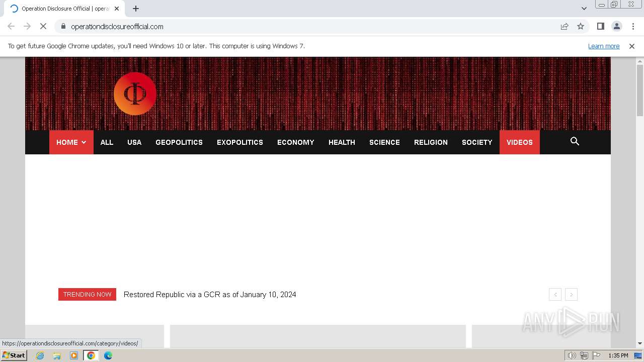Viewport: 644px width, 362px height.
Task: Select the HEALTH menu item
Action: coord(342,142)
